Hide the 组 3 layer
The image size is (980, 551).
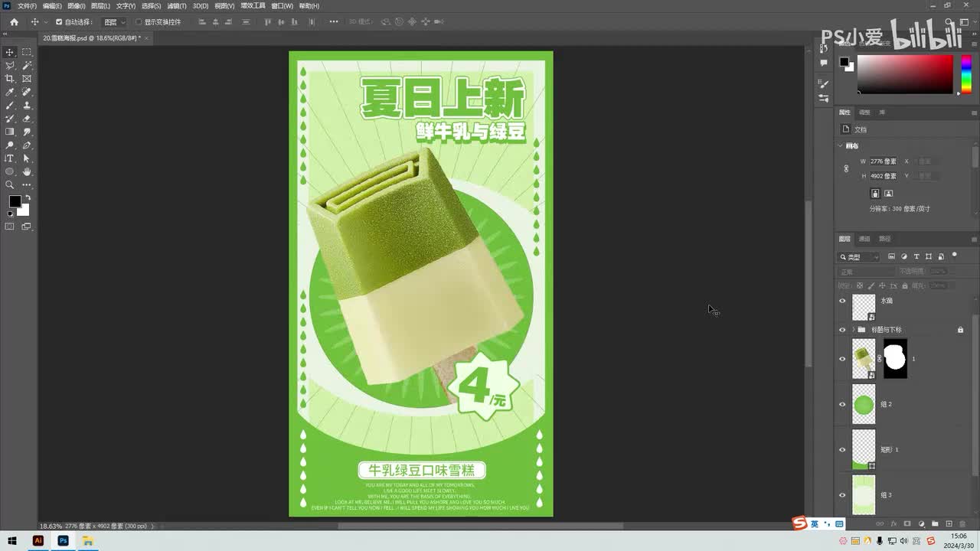(x=843, y=495)
